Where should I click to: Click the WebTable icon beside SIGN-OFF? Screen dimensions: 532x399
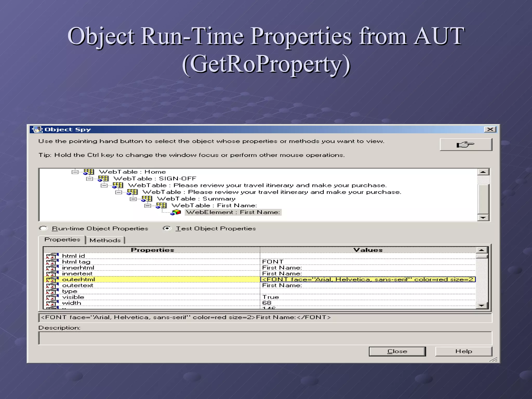pyautogui.click(x=103, y=178)
